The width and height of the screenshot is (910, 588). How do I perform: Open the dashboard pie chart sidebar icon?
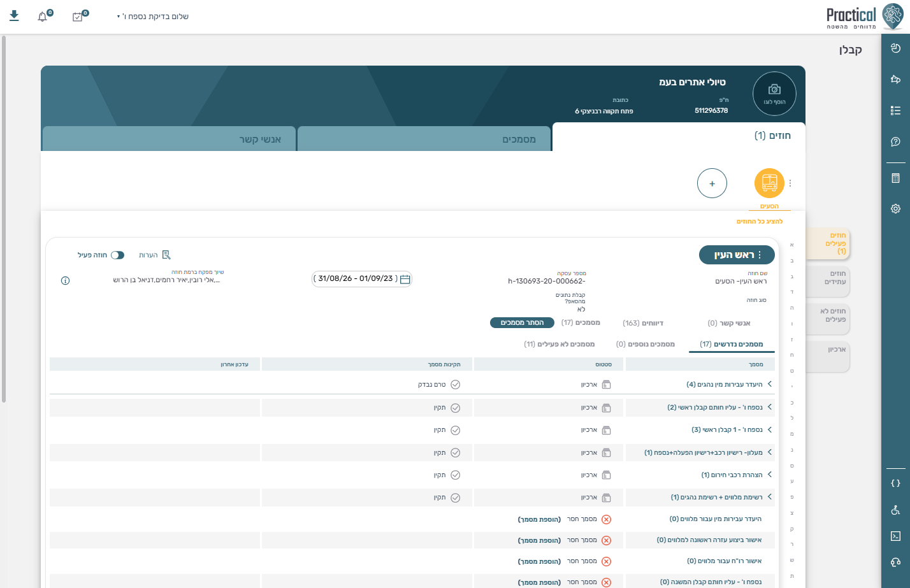click(x=895, y=48)
